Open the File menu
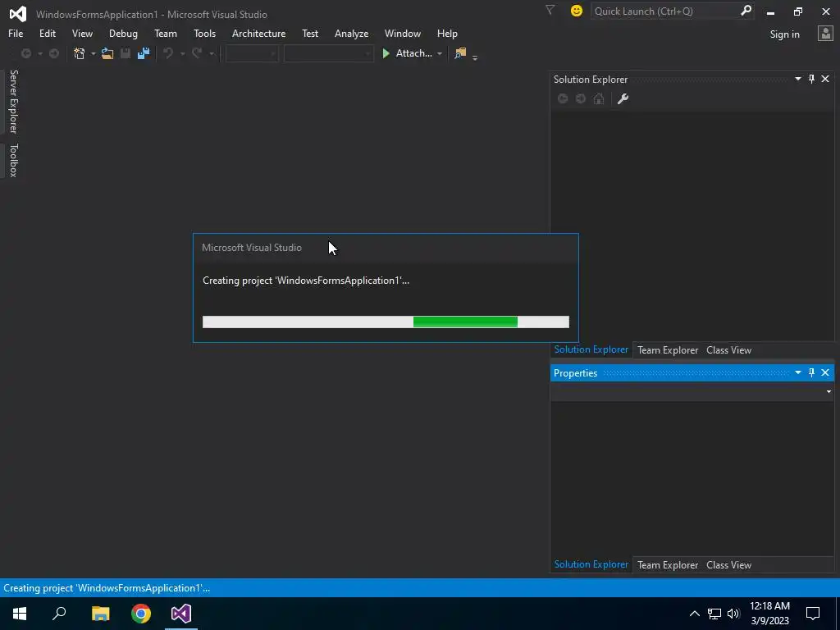 pyautogui.click(x=16, y=33)
